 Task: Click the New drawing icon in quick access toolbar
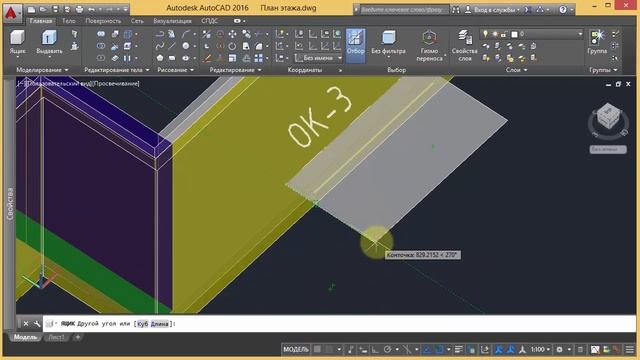pos(31,9)
